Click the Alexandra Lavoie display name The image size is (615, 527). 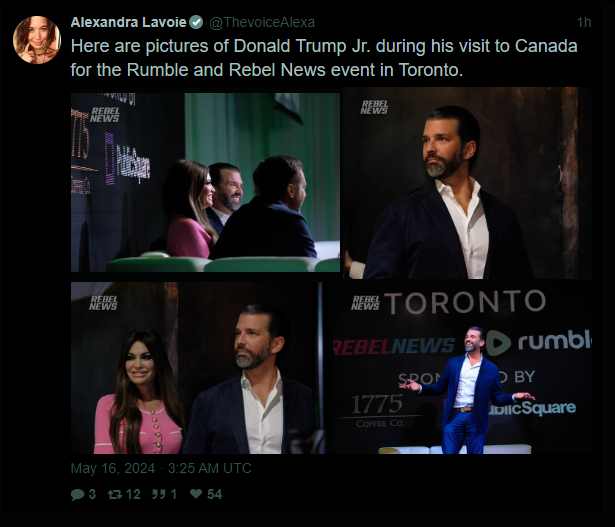click(128, 22)
